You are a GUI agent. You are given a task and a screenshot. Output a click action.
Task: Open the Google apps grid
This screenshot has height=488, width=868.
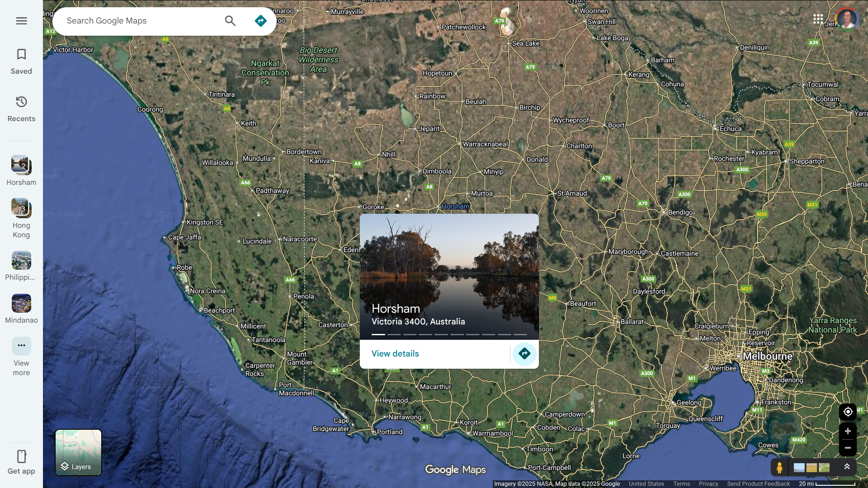[x=818, y=19]
